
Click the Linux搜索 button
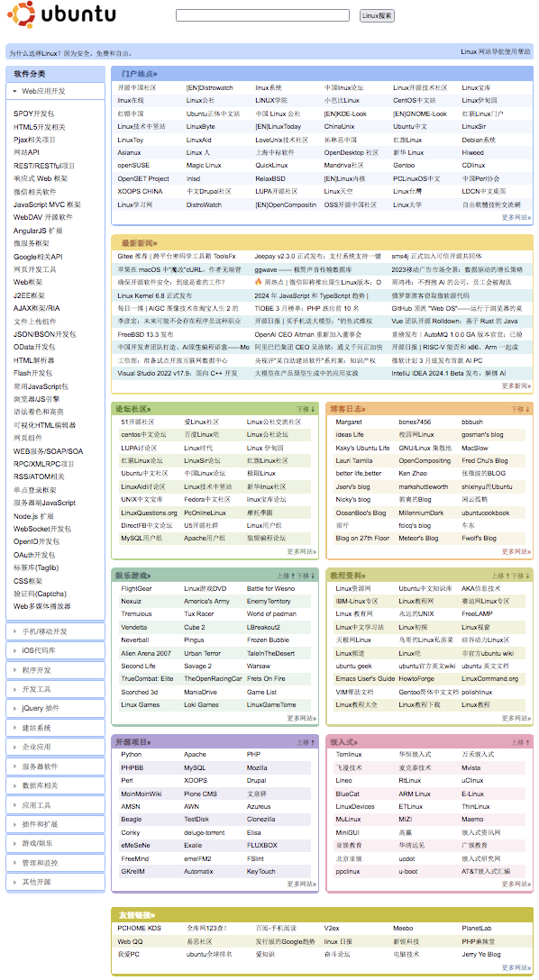click(x=377, y=15)
